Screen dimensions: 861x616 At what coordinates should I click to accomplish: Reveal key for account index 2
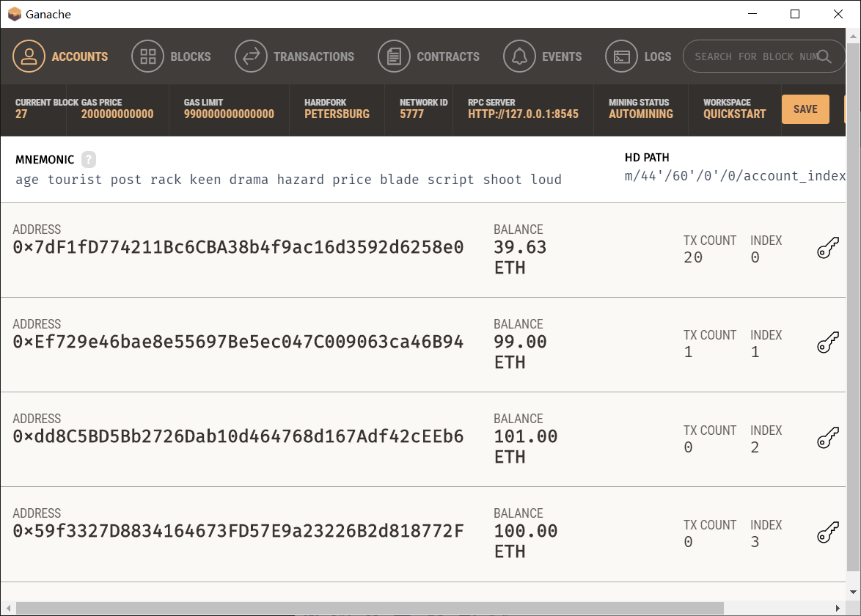click(827, 439)
